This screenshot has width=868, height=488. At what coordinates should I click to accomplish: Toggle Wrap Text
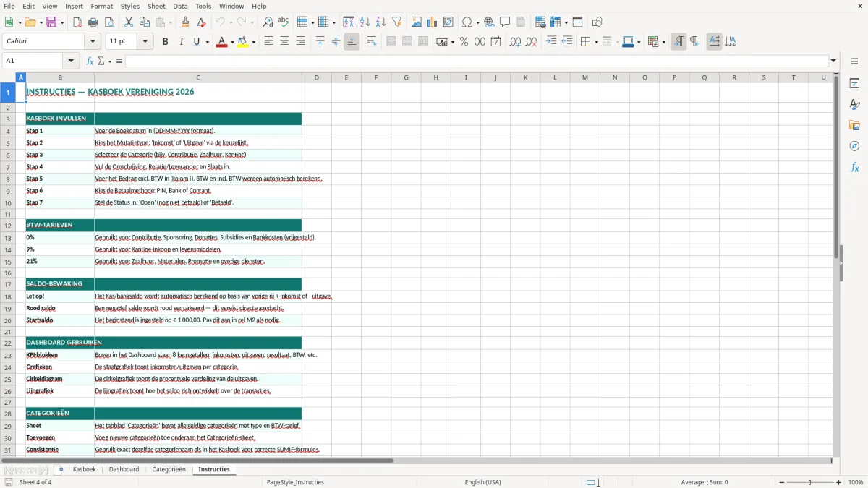click(372, 42)
